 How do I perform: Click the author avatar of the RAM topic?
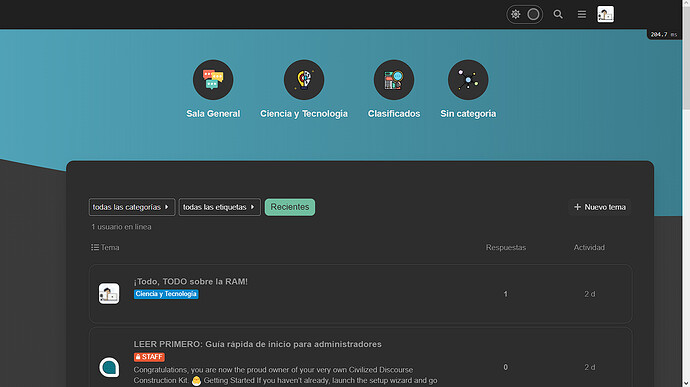(109, 294)
